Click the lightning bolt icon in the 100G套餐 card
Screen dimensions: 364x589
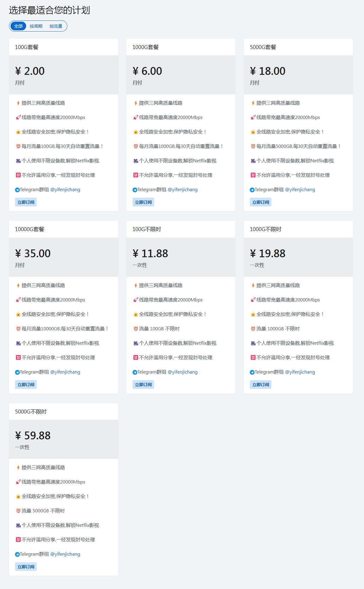pyautogui.click(x=18, y=103)
